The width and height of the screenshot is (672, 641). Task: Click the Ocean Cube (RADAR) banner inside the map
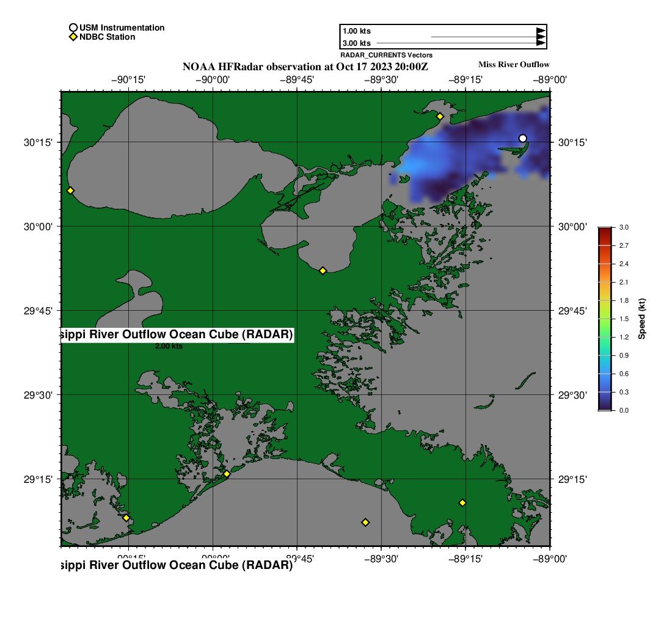click(177, 335)
